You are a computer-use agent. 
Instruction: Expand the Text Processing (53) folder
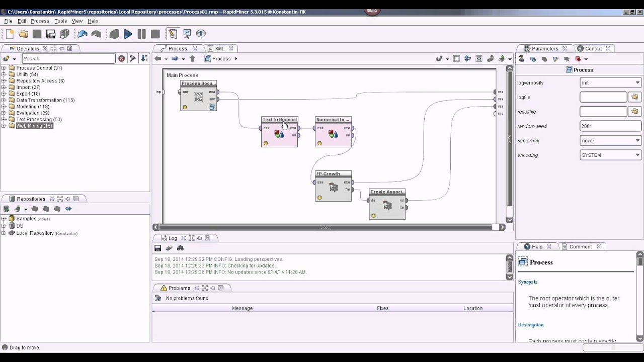click(4, 119)
